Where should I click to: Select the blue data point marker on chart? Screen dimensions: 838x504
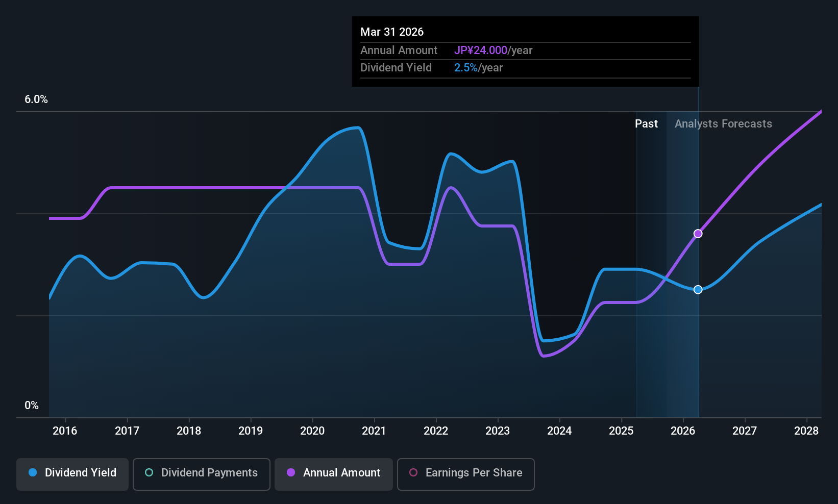click(x=698, y=290)
